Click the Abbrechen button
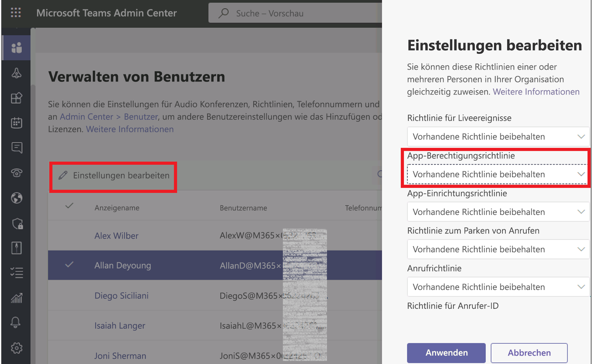 click(529, 353)
